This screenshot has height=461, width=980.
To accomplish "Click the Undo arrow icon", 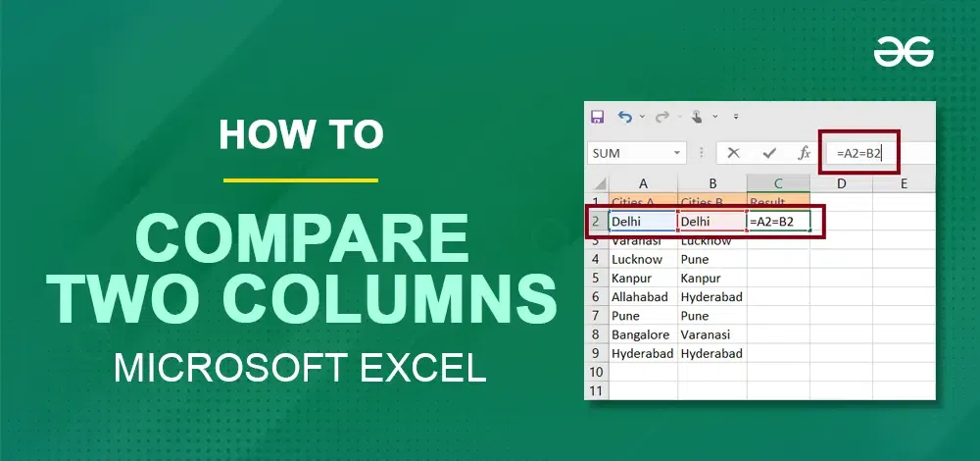I will click(624, 117).
